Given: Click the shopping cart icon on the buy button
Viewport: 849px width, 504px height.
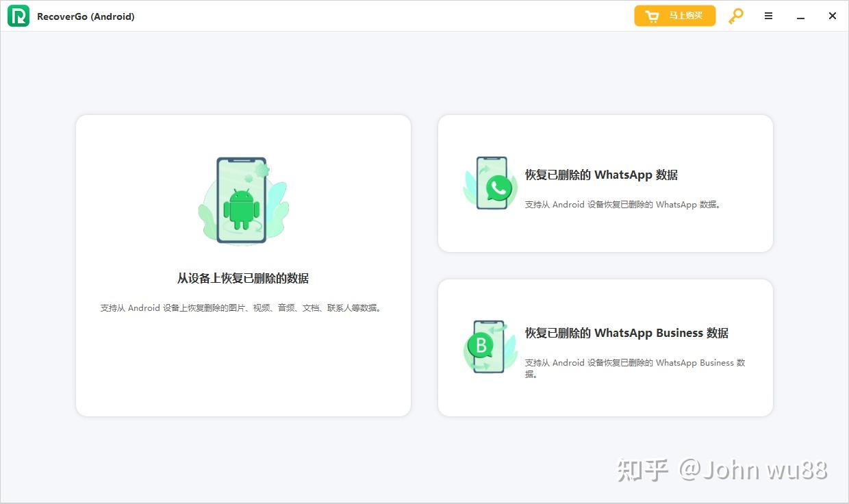Looking at the screenshot, I should [652, 15].
